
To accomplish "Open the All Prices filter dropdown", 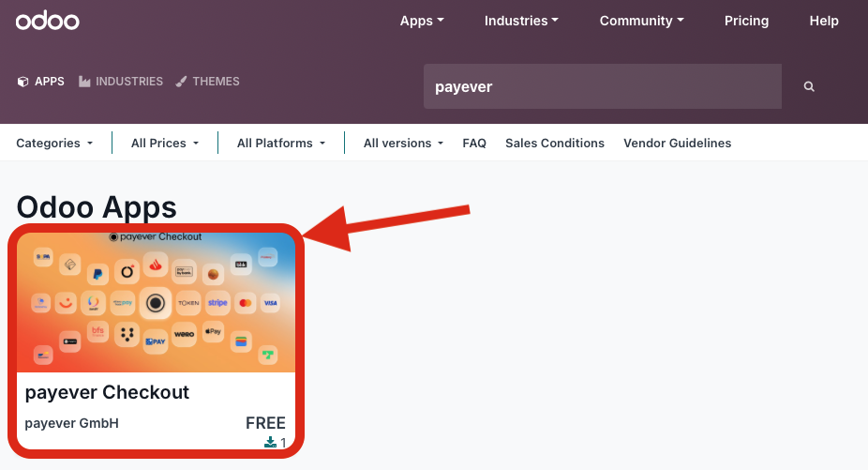I will pyautogui.click(x=164, y=143).
